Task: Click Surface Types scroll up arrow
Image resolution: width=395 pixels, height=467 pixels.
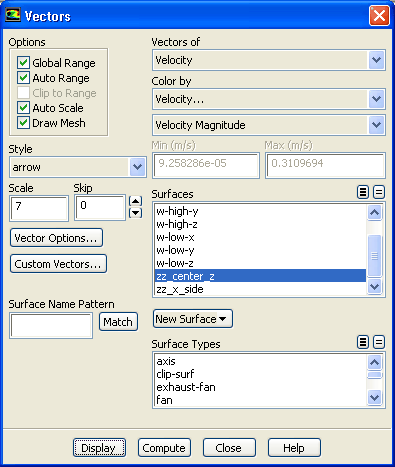Action: tap(375, 362)
